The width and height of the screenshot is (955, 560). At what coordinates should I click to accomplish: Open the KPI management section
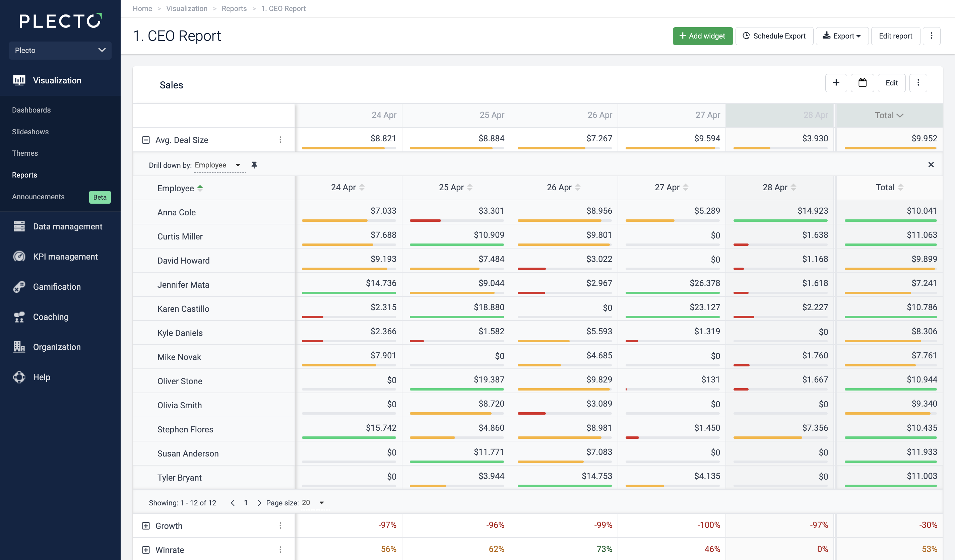(65, 257)
